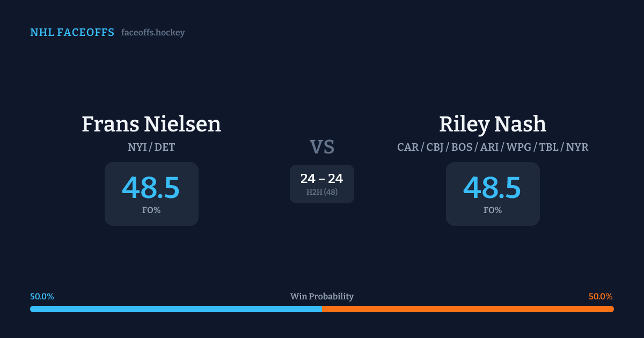
Task: Click the VS text between players
Action: point(322,147)
